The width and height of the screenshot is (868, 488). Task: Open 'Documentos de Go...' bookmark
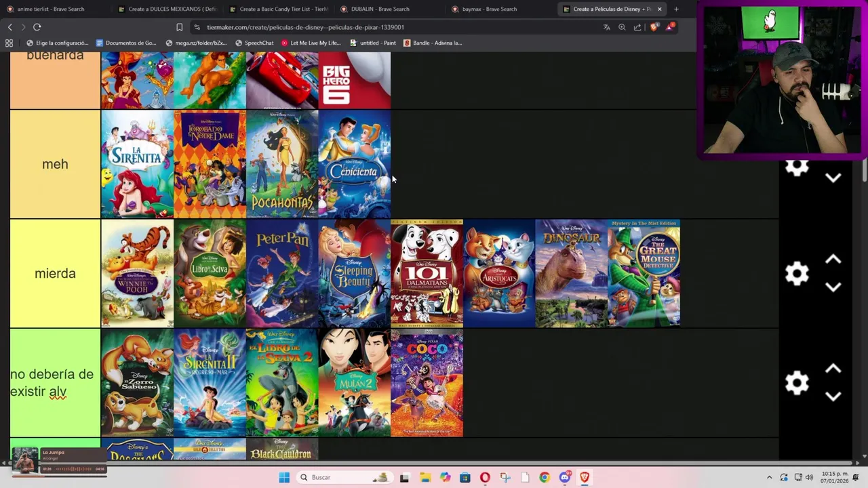click(x=126, y=43)
